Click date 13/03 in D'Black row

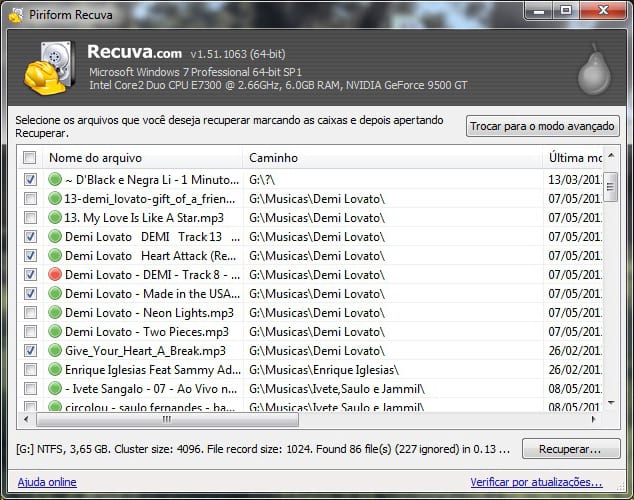574,179
